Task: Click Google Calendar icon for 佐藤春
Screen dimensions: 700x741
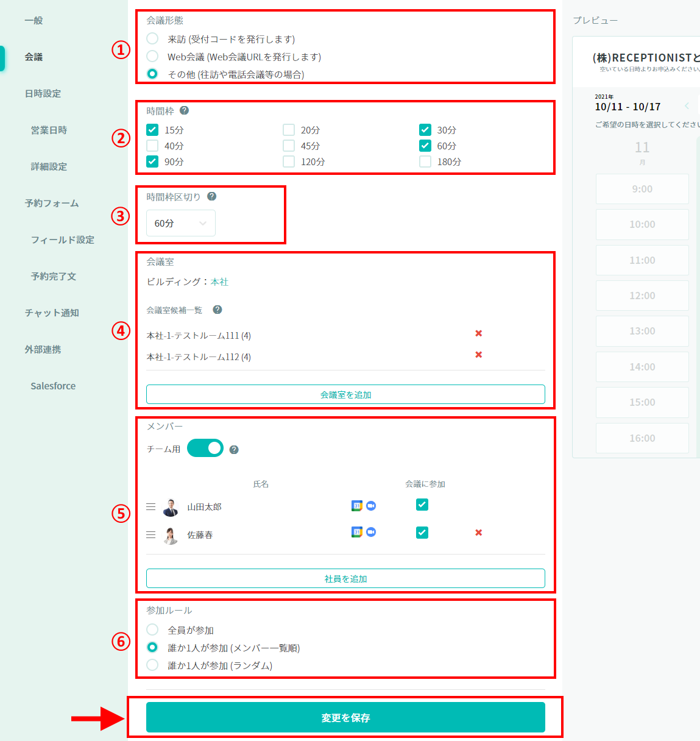Action: coord(357,532)
